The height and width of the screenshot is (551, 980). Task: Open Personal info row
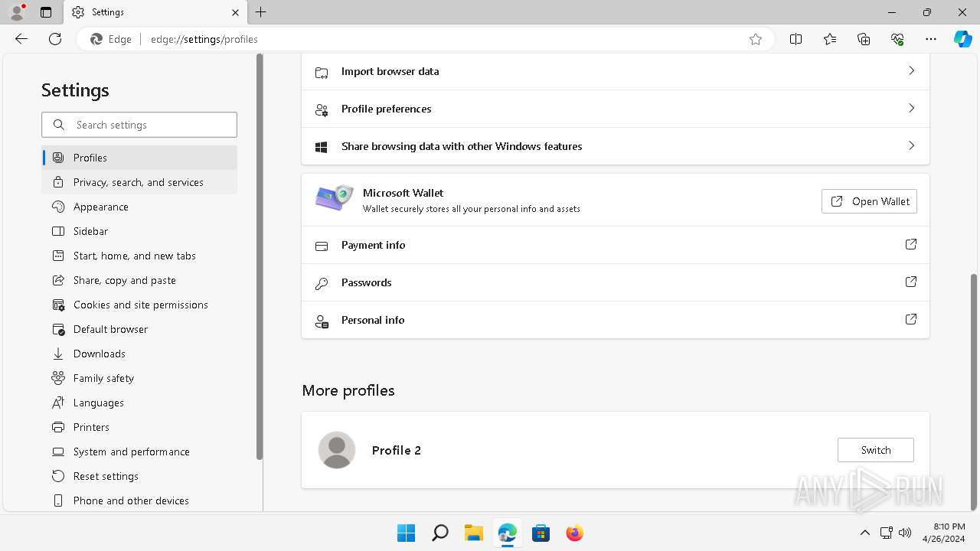[x=616, y=320]
